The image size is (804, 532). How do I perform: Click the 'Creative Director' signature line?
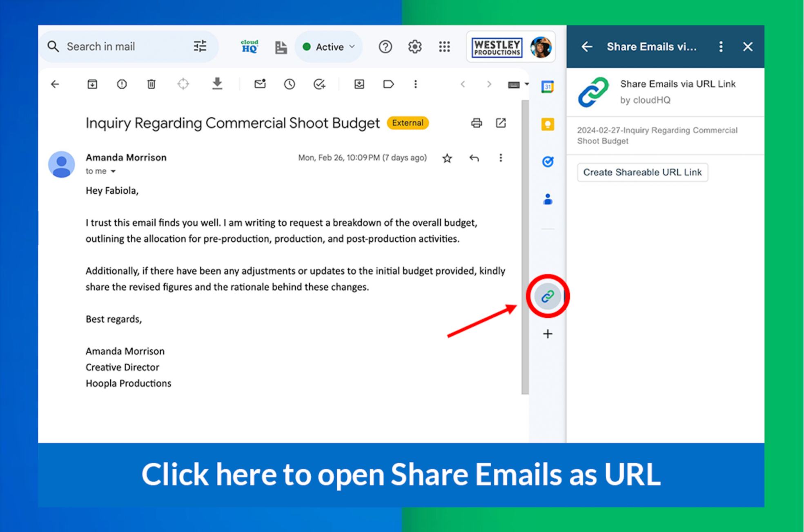[122, 367]
